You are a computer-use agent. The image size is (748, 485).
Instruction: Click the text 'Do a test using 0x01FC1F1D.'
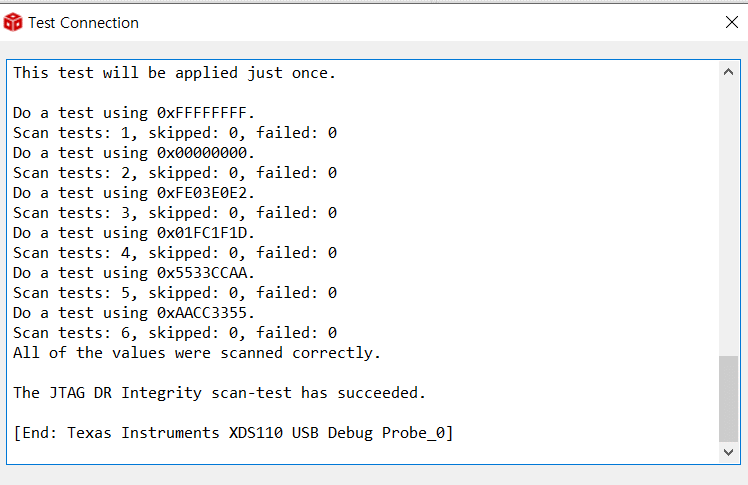click(134, 233)
